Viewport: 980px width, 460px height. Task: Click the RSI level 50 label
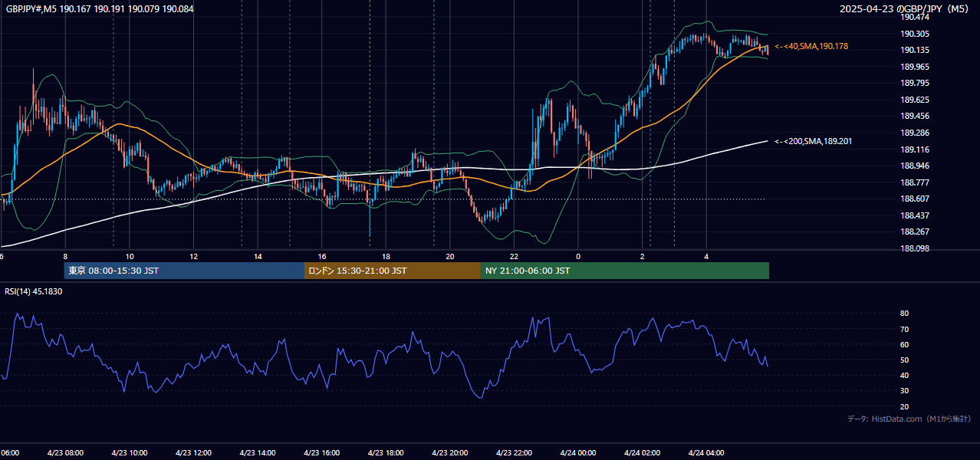pyautogui.click(x=905, y=360)
